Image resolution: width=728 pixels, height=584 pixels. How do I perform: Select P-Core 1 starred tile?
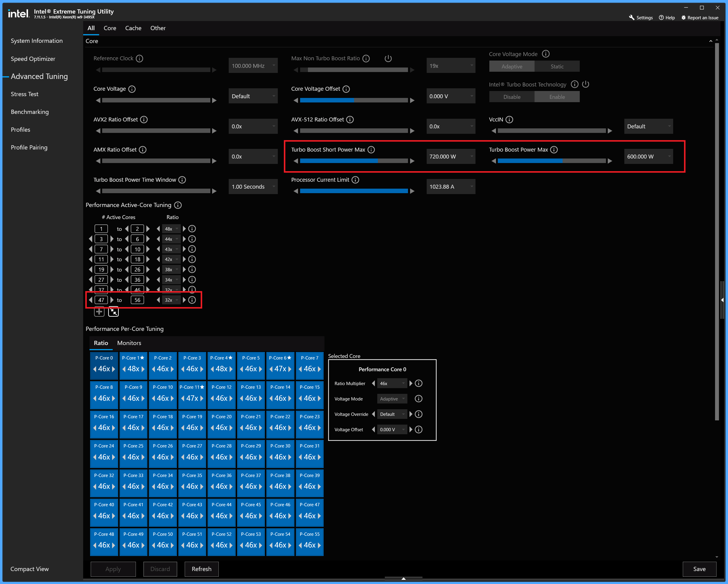point(133,366)
